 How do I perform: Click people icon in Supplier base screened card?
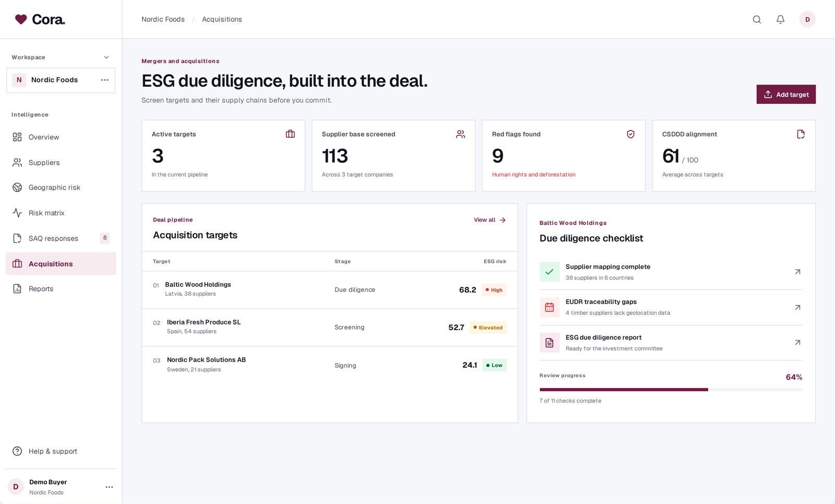coord(460,134)
